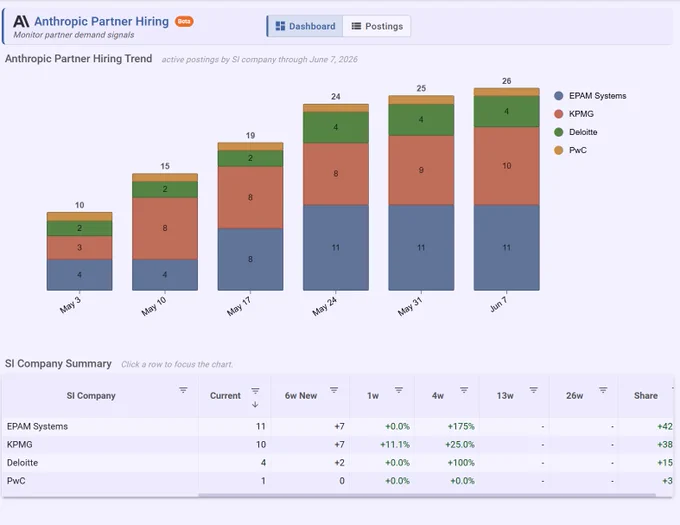680x525 pixels.
Task: Sort by Share column header
Action: pyautogui.click(x=646, y=396)
